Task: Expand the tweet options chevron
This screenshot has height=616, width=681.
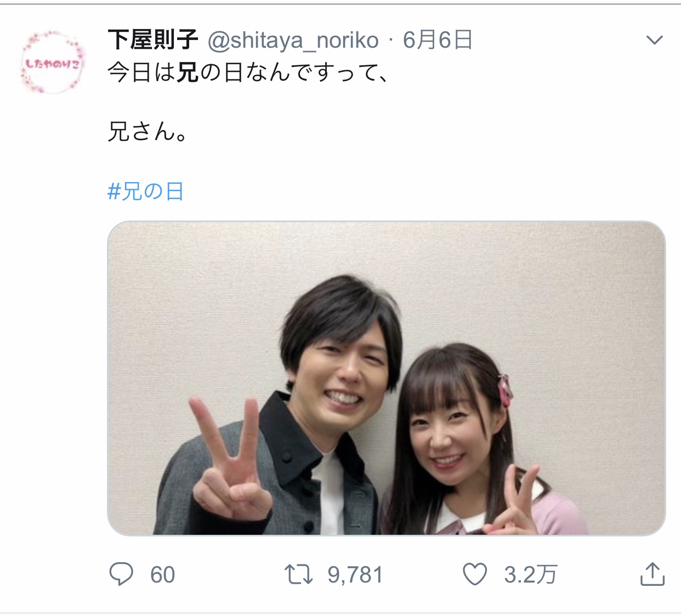Action: (655, 40)
